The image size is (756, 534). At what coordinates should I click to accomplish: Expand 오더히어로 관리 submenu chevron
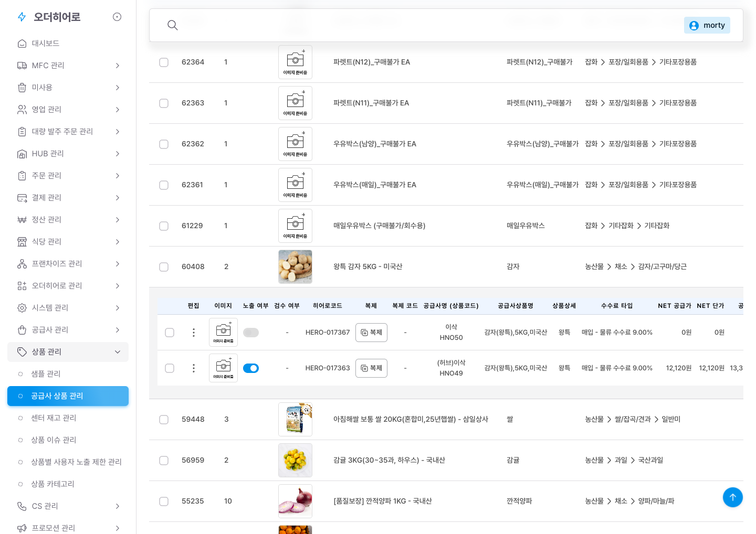tap(118, 286)
